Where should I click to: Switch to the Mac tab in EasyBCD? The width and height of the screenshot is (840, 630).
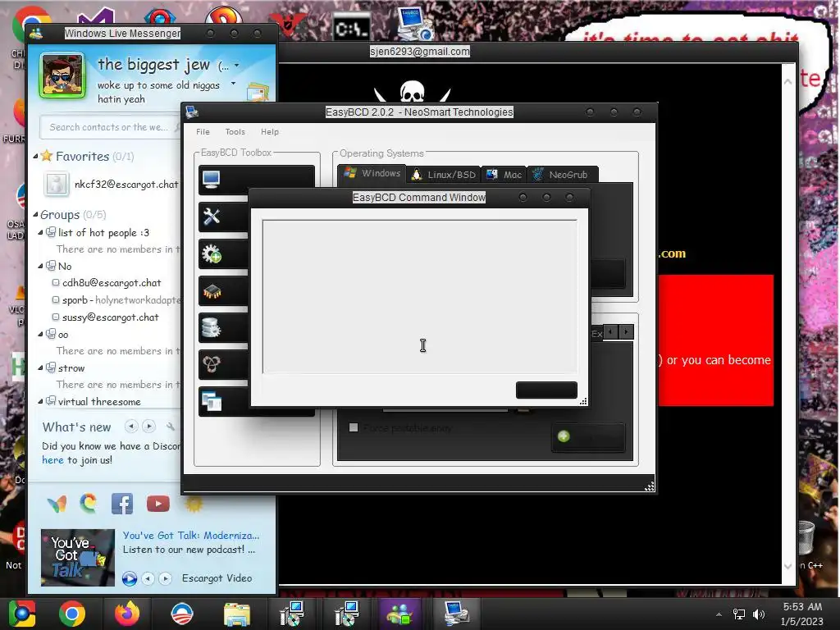pyautogui.click(x=504, y=175)
